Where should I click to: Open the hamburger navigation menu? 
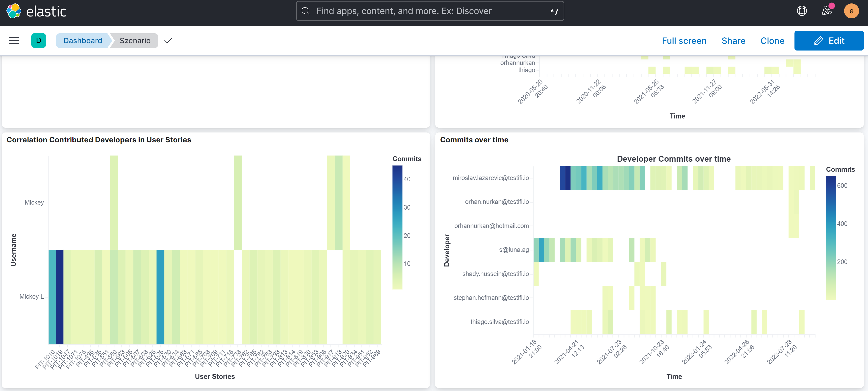[x=14, y=41]
